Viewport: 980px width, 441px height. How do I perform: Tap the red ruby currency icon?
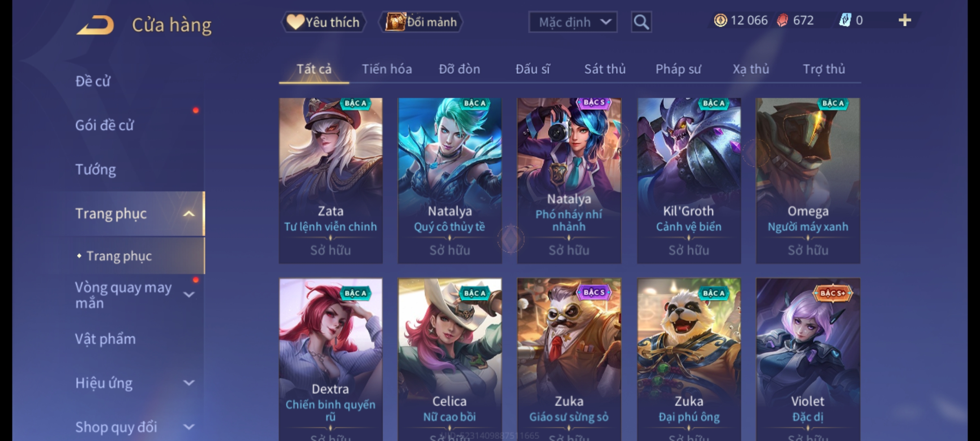click(782, 20)
